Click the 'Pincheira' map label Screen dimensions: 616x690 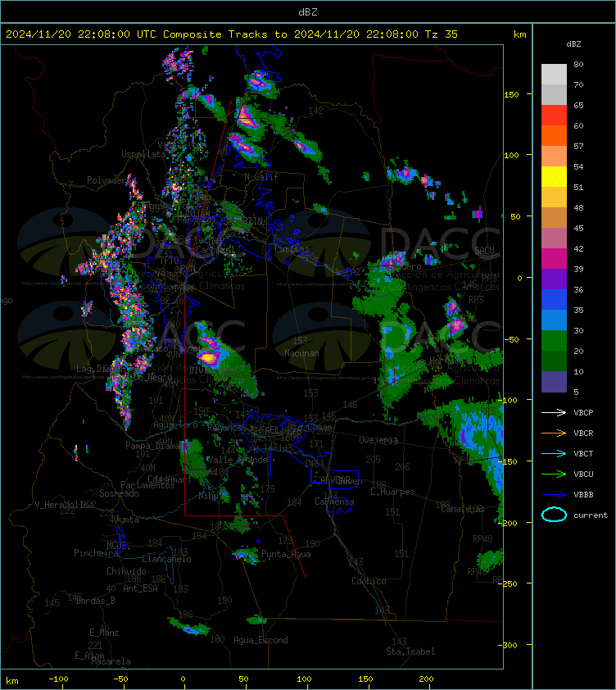click(x=96, y=552)
